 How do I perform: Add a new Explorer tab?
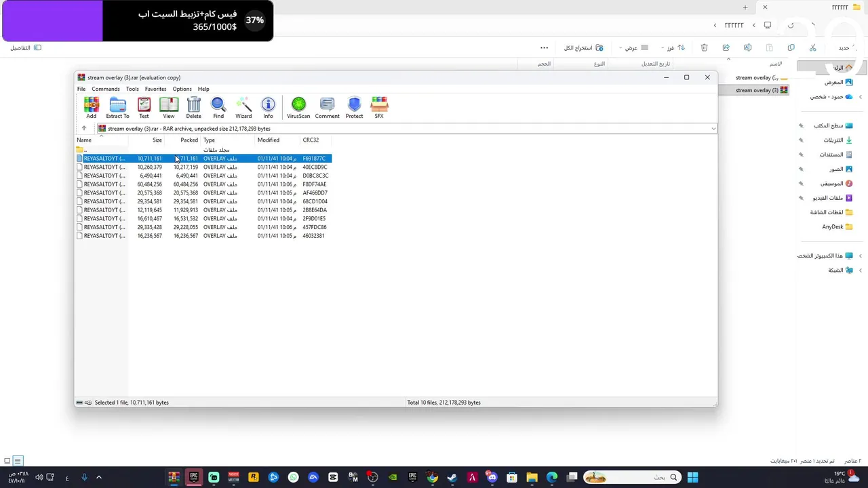[745, 7]
